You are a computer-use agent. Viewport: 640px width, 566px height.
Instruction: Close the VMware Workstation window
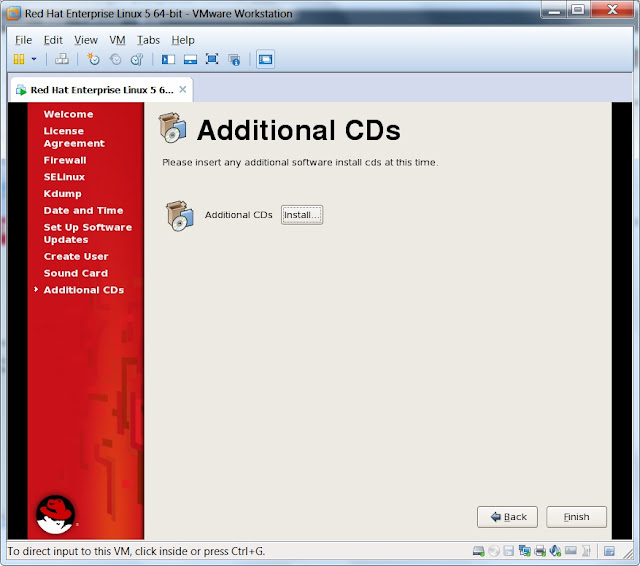coord(612,9)
